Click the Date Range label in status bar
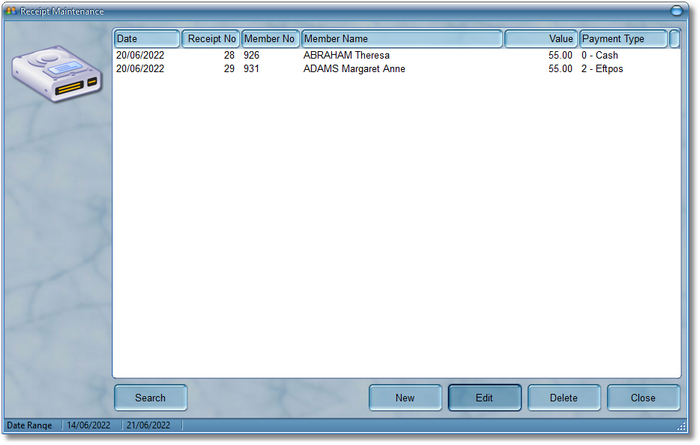Screen dimensions: 700x445 pyautogui.click(x=30, y=426)
